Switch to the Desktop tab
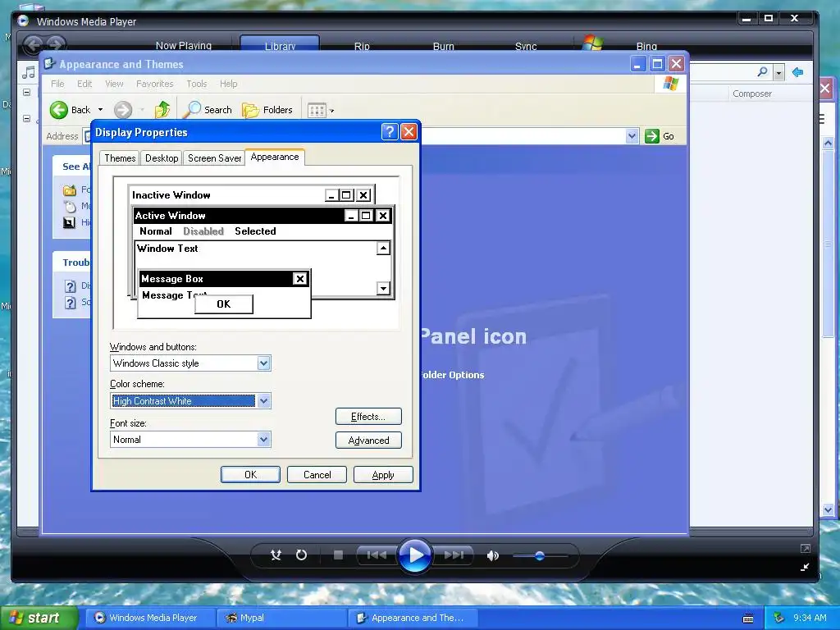840x630 pixels. 162,158
